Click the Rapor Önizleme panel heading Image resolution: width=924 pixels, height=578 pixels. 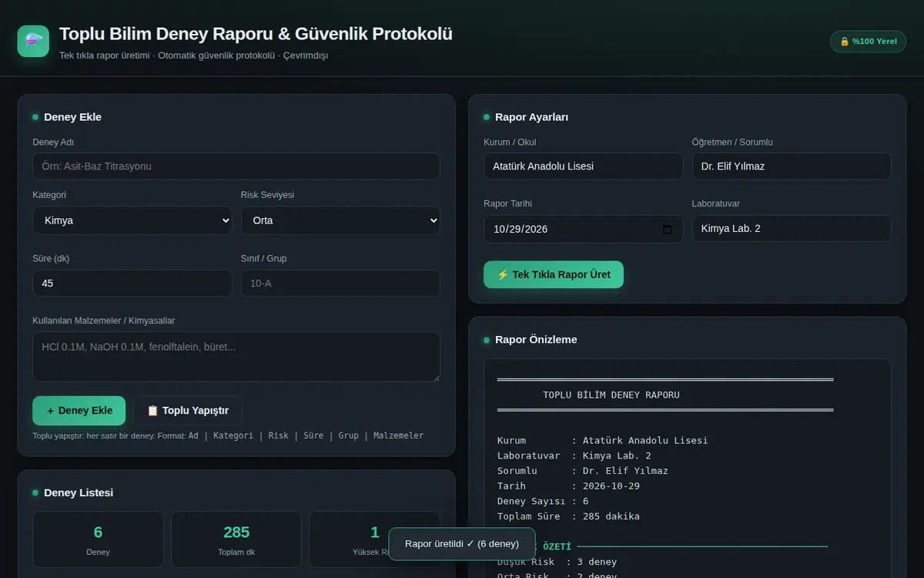click(x=536, y=340)
